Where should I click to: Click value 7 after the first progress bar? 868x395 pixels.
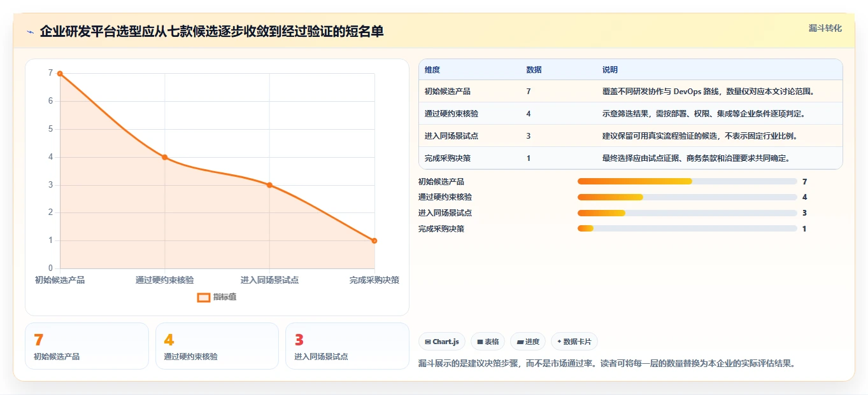pos(805,182)
